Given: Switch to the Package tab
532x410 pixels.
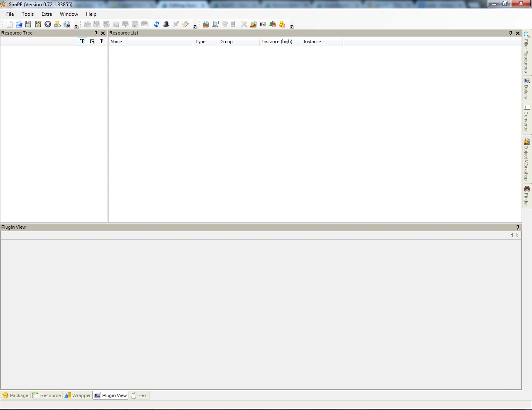Looking at the screenshot, I should click(15, 395).
